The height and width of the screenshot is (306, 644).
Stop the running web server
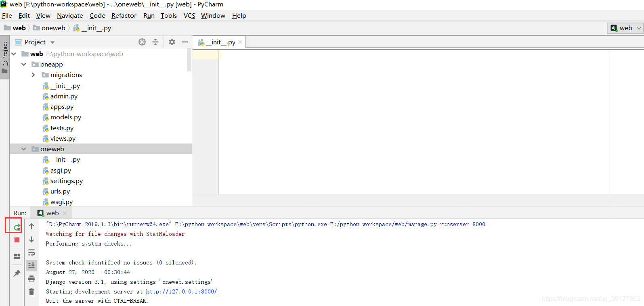[17, 240]
